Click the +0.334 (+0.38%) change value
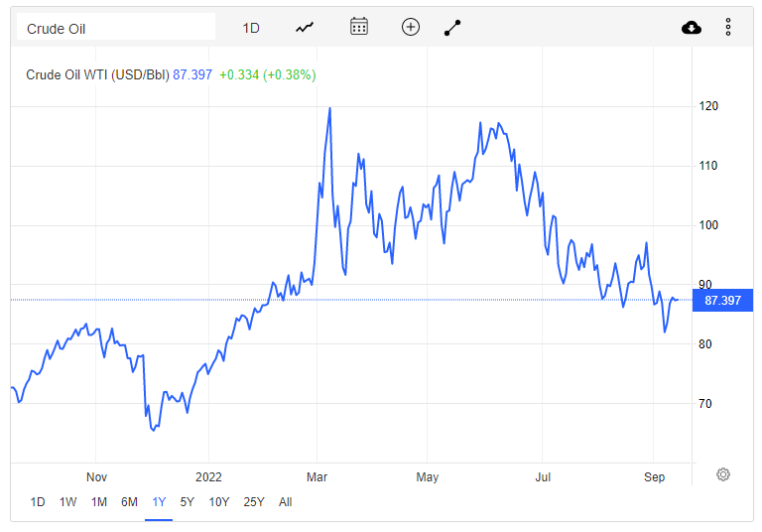Viewport: 762px width, 532px height. tap(267, 74)
